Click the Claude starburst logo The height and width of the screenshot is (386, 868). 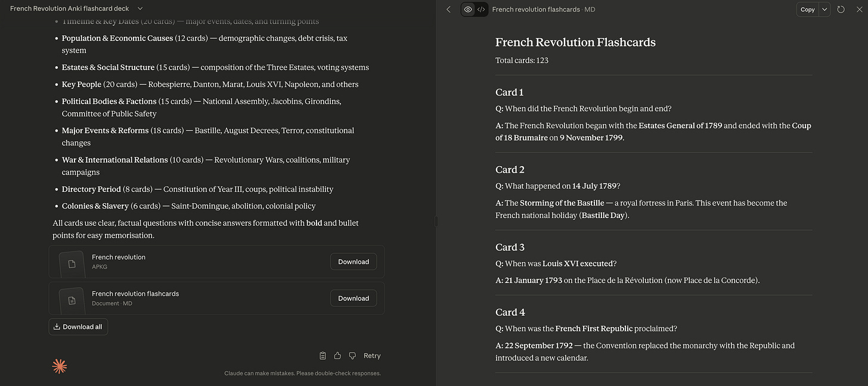tap(60, 366)
